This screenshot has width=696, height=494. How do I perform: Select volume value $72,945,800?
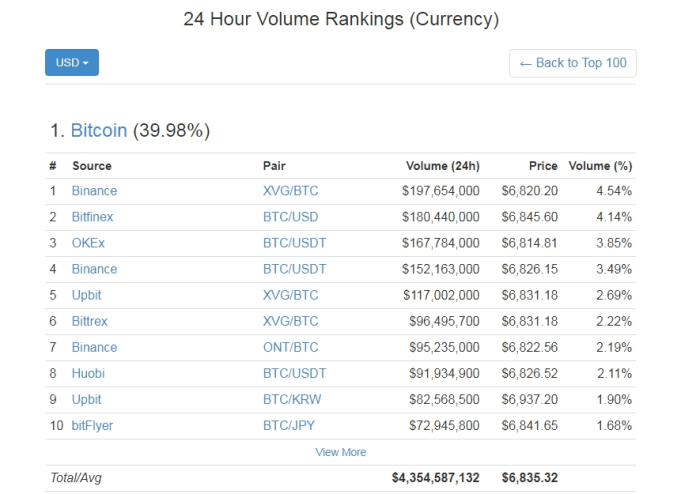coord(444,426)
